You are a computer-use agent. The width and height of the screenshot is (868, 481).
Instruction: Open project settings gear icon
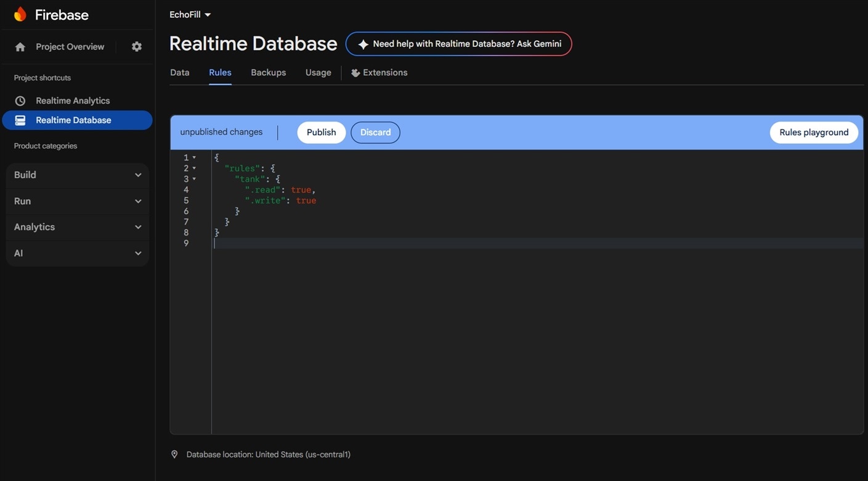pyautogui.click(x=137, y=47)
